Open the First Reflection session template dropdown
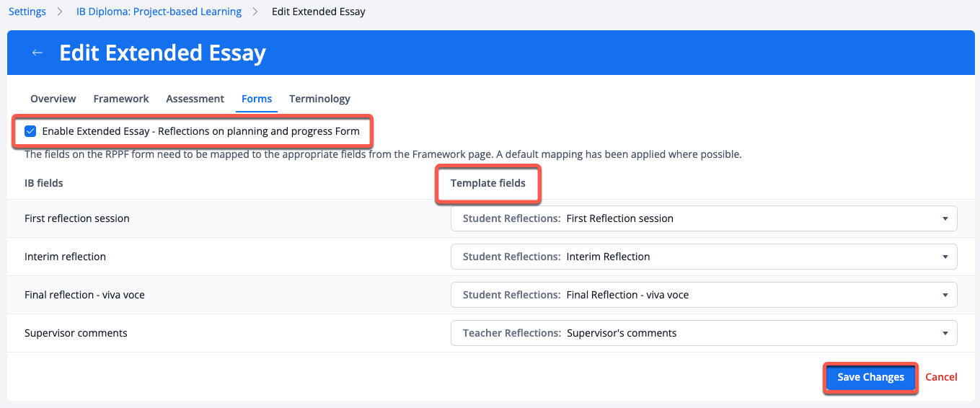Screen dimensions: 980x408 pyautogui.click(x=703, y=218)
